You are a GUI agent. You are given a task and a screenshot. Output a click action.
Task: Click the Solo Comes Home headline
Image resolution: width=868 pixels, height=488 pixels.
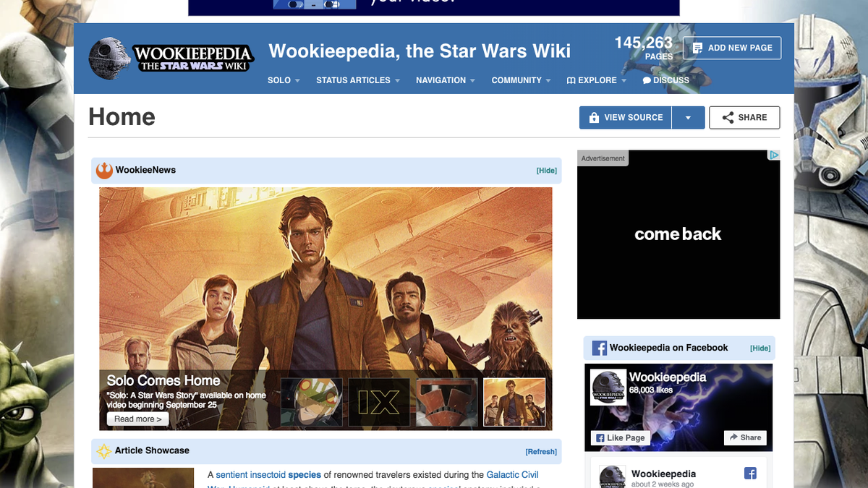[x=163, y=381]
